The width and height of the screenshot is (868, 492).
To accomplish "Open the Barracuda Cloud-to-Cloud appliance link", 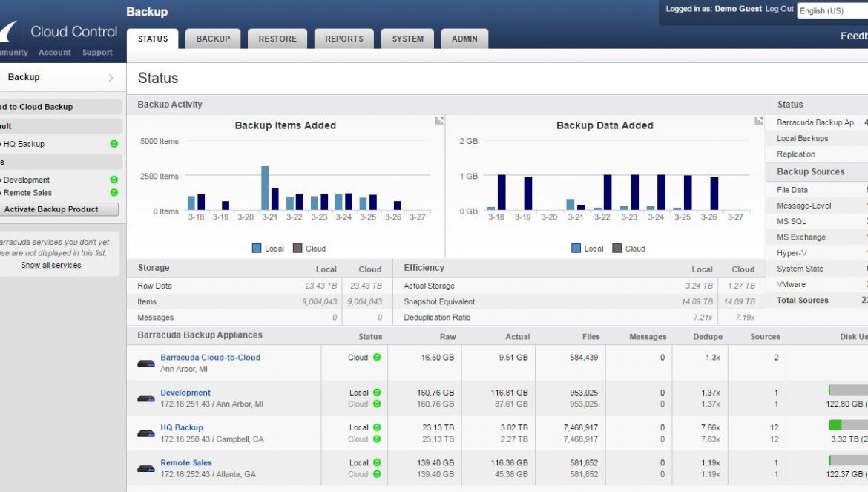I will click(x=211, y=358).
